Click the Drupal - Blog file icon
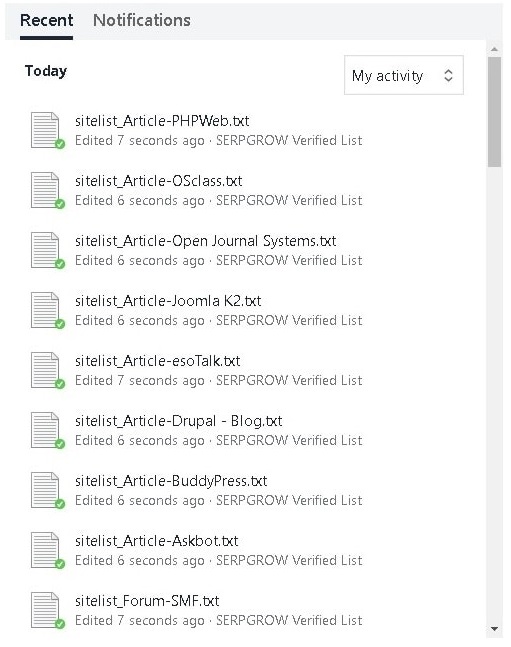The image size is (511, 647). pos(46,430)
